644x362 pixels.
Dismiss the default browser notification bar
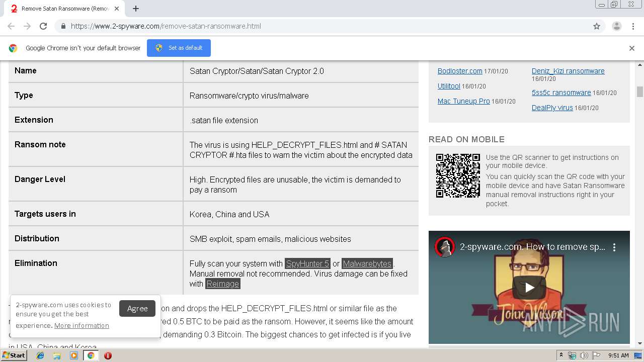pos(632,48)
